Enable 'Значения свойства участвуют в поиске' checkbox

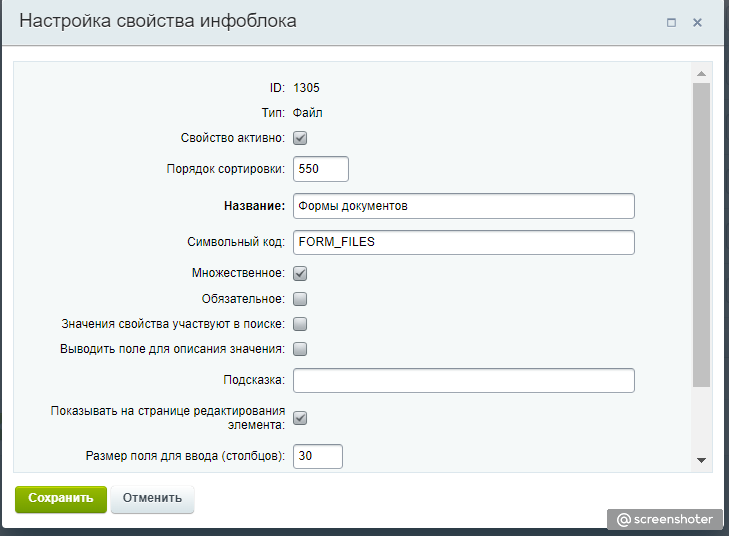tap(300, 324)
